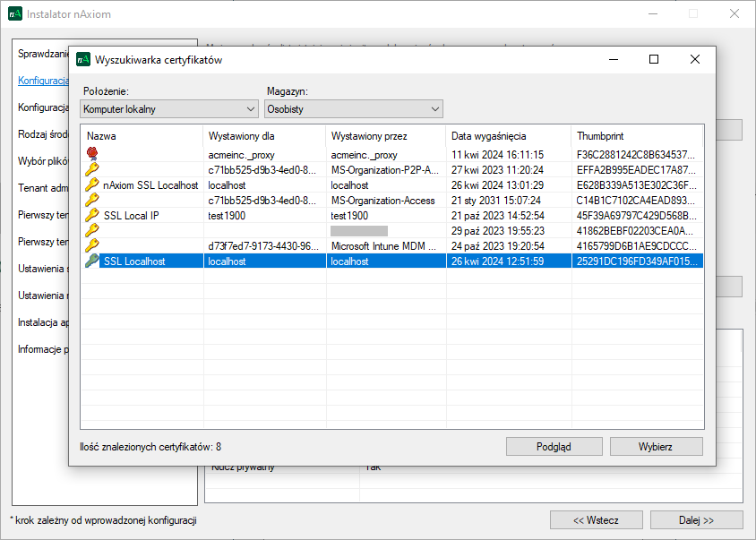Click the key icon in the Microsoft Intune MDM row

(92, 245)
